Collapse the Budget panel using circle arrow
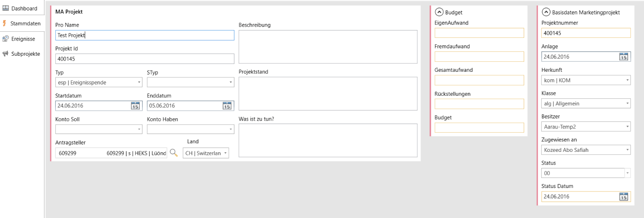This screenshot has height=218, width=644. 439,13
